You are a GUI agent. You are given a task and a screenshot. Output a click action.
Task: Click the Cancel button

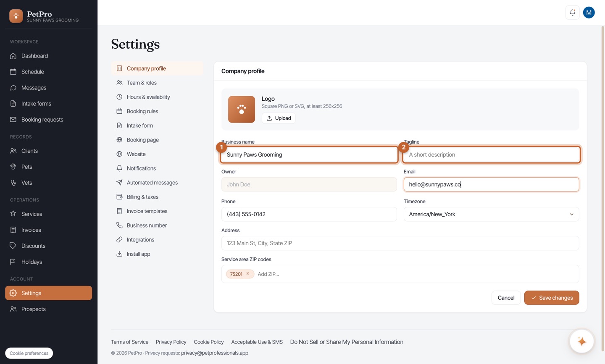click(506, 298)
